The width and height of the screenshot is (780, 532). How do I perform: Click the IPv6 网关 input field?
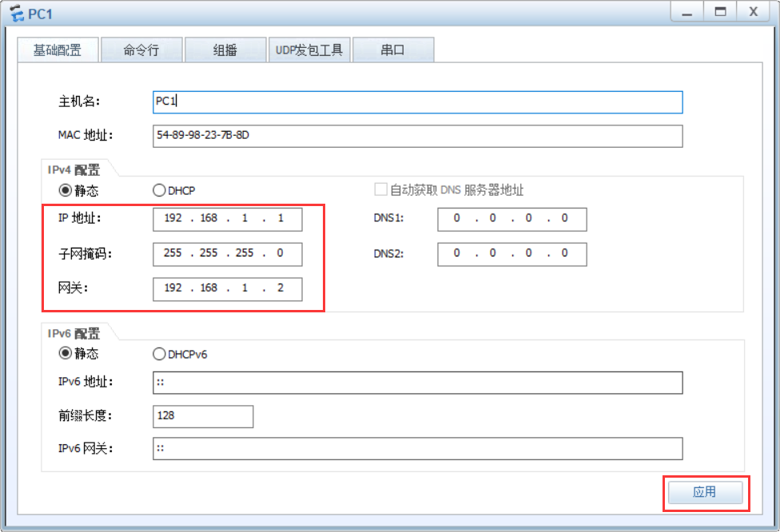coord(417,448)
